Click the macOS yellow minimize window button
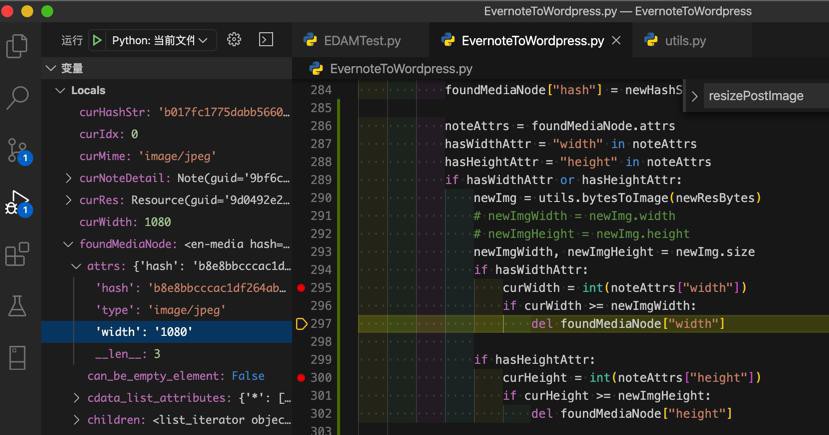 [27, 11]
